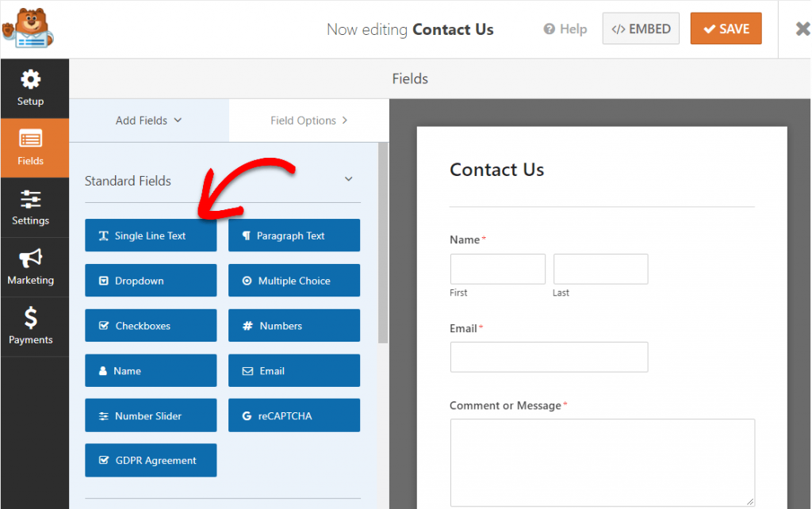Close the form builder with X

[x=802, y=29]
